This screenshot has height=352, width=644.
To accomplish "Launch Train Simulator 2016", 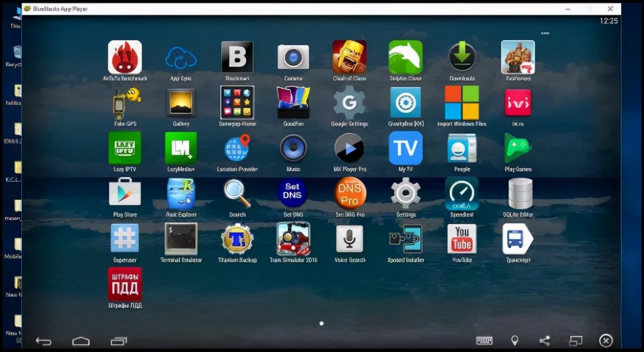I will 293,239.
